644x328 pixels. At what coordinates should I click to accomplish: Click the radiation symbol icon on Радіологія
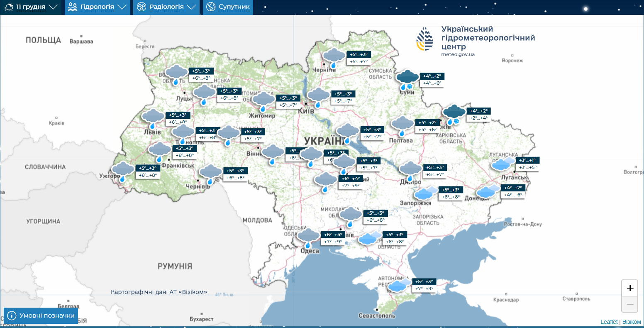click(141, 7)
